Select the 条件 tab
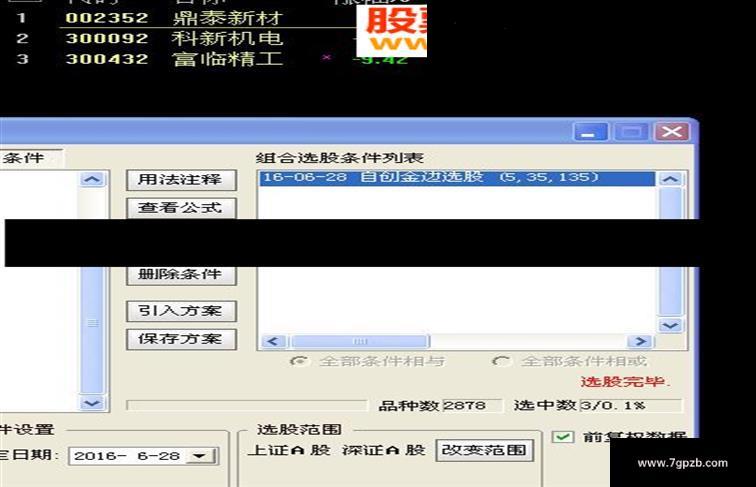Viewport: 756px width, 487px height. [30, 158]
